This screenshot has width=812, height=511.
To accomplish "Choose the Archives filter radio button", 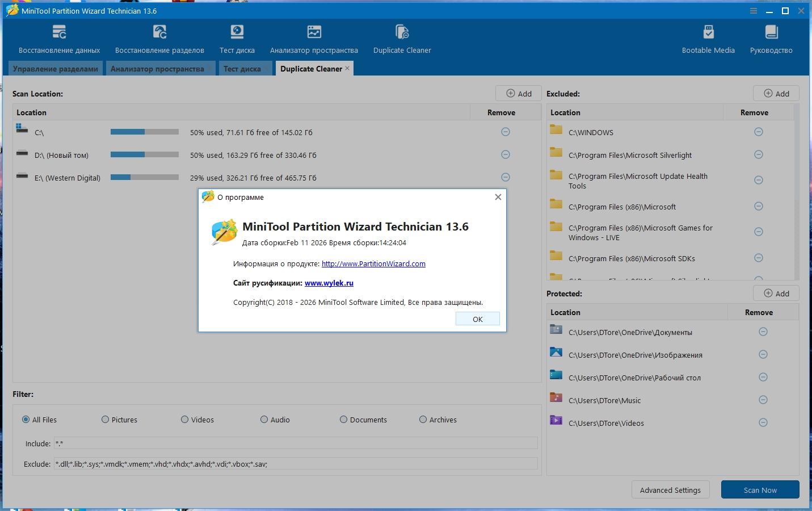I will coord(423,420).
